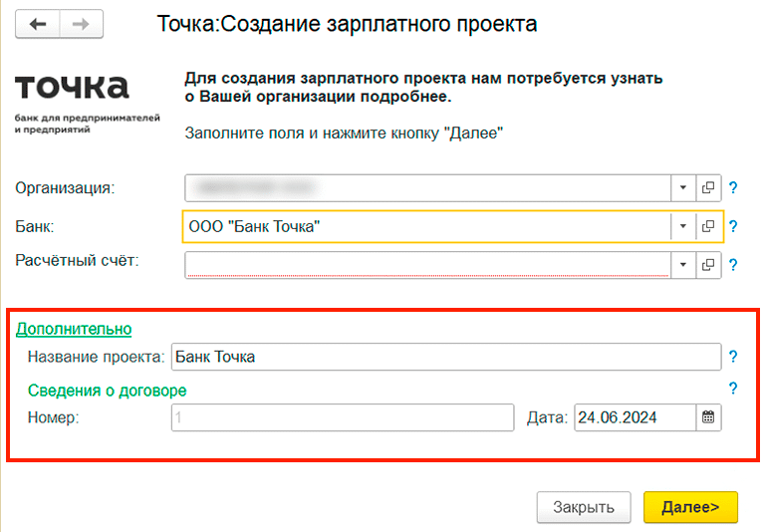Image resolution: width=766 pixels, height=532 pixels.
Task: Click the back arrow navigation button
Action: tap(38, 25)
